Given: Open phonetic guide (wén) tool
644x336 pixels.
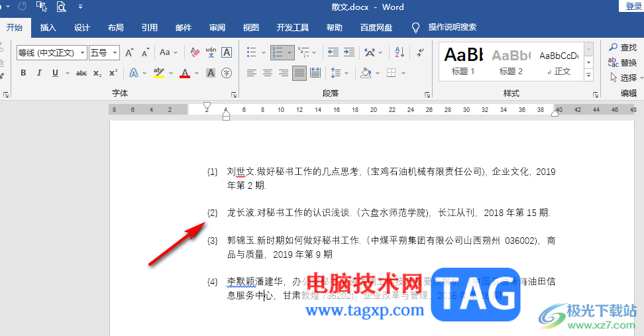Looking at the screenshot, I should point(211,52).
